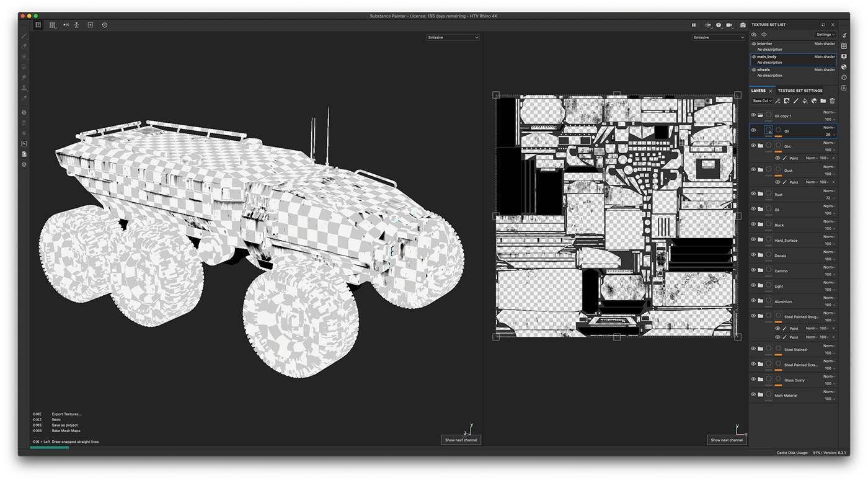
Task: Open the Log panel in right dock
Action: click(844, 88)
